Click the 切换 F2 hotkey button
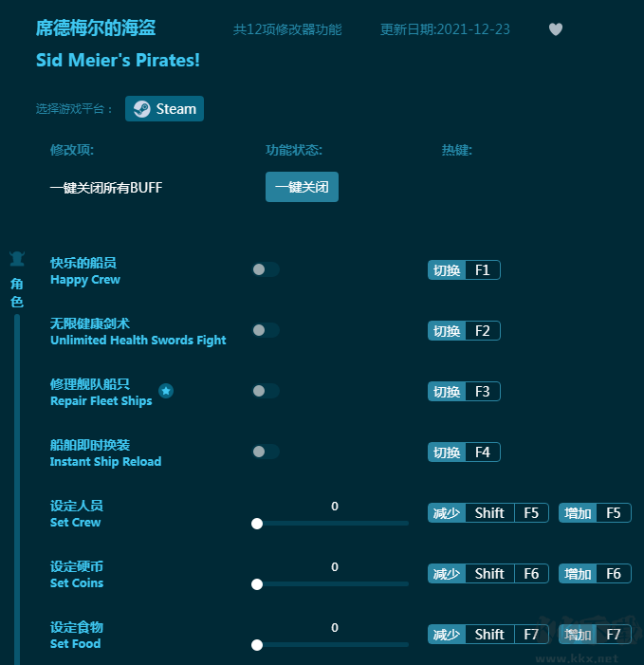 pyautogui.click(x=464, y=330)
